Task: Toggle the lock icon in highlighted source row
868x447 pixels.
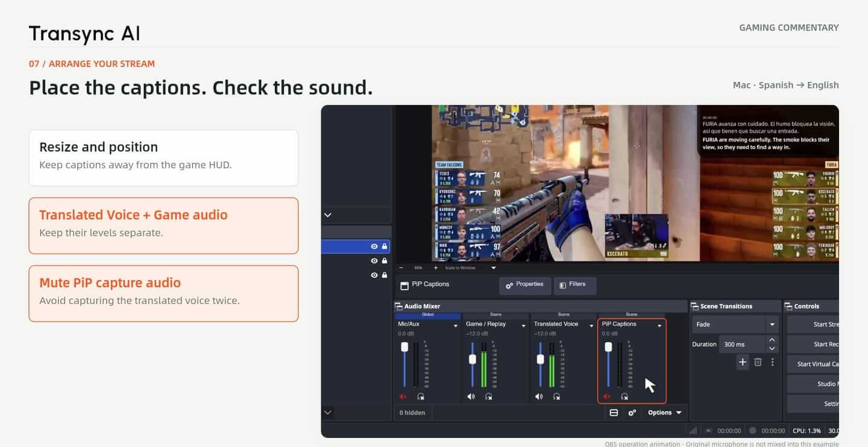Action: pyautogui.click(x=385, y=246)
